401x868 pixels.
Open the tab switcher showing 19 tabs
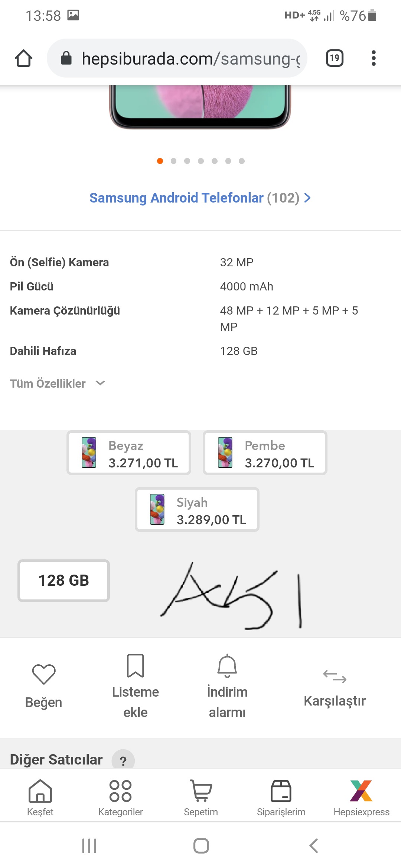[335, 58]
